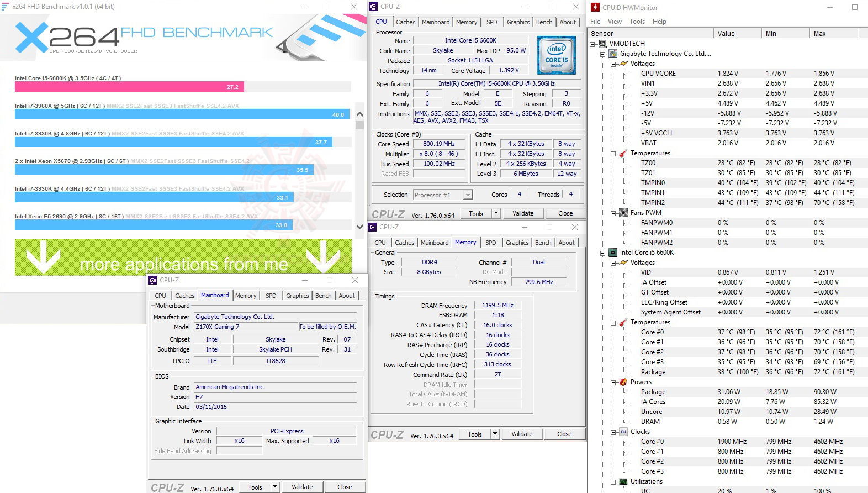Open Graphics tab in the Mainboard CPU-Z window

[x=297, y=296]
